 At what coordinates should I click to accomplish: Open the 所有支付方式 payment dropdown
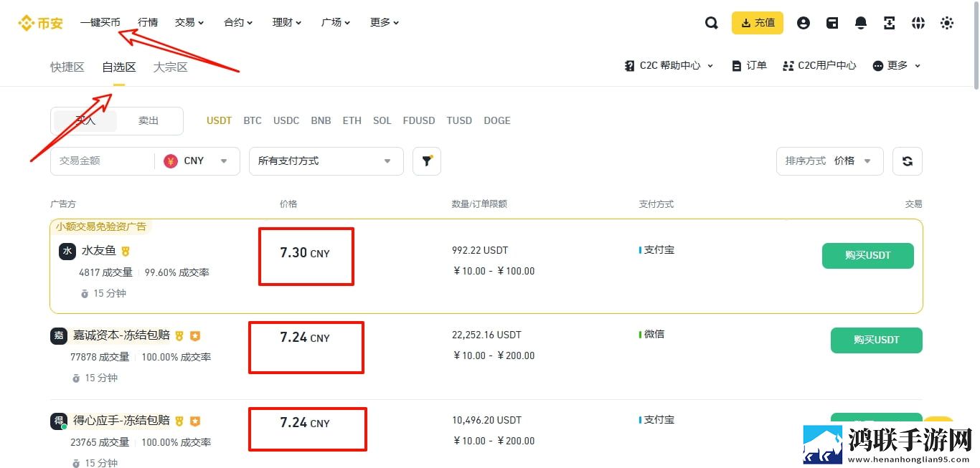coord(326,161)
